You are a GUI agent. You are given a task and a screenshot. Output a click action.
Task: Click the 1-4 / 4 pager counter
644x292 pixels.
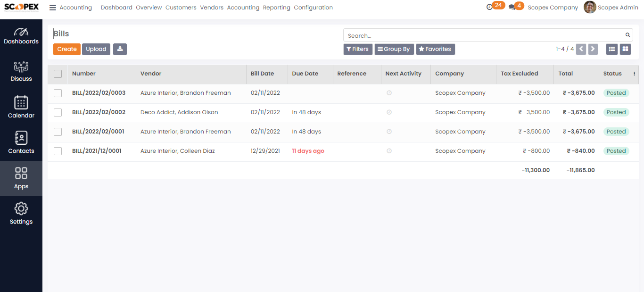click(x=565, y=49)
